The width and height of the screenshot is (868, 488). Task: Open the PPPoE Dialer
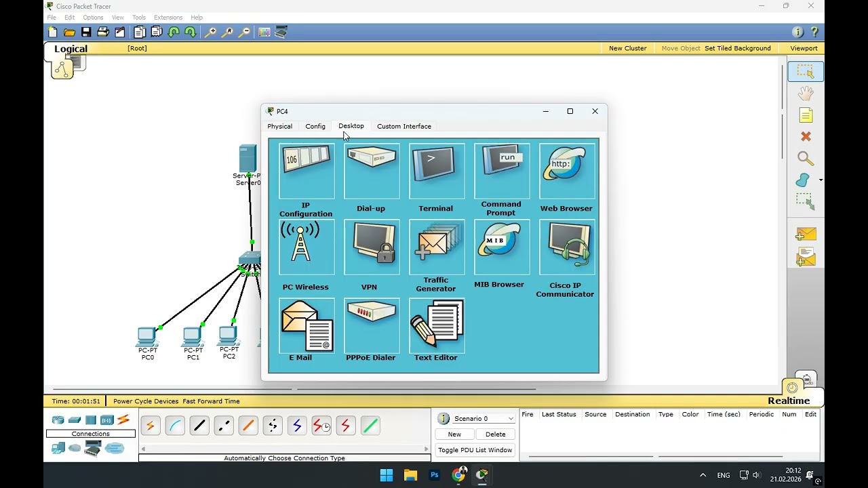[372, 325]
